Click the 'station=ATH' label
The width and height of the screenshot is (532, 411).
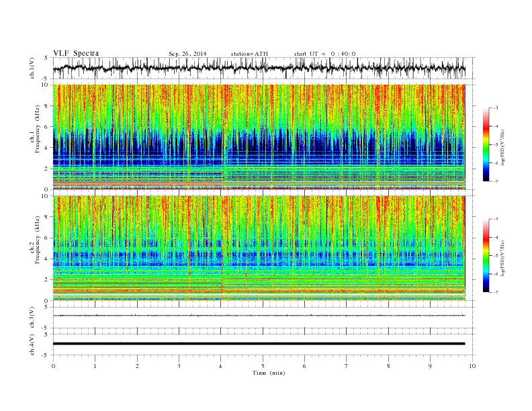(249, 54)
